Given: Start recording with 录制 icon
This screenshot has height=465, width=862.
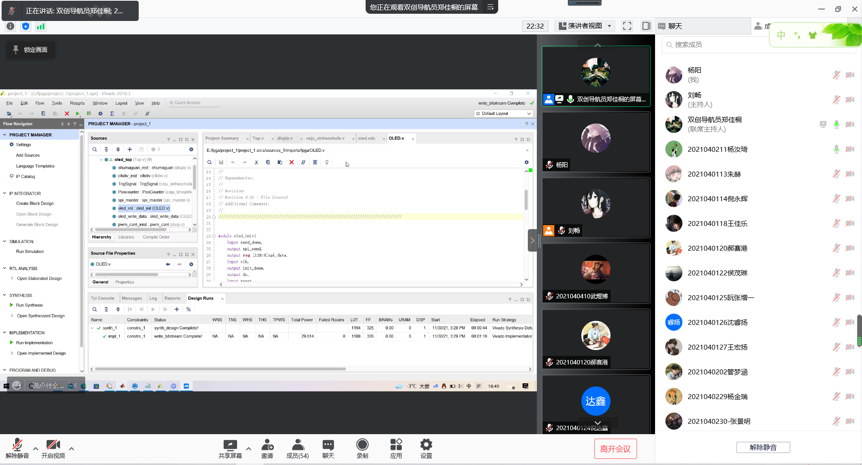Looking at the screenshot, I should pyautogui.click(x=362, y=446).
